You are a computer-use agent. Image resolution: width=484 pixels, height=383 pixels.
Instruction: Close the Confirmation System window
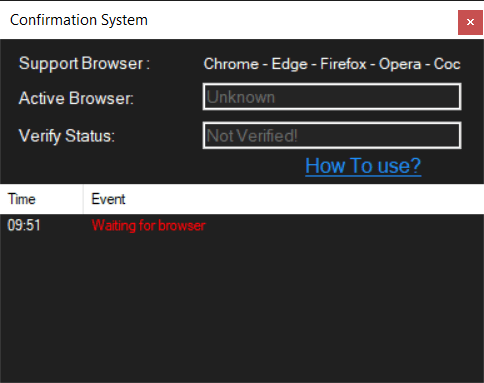[x=470, y=22]
